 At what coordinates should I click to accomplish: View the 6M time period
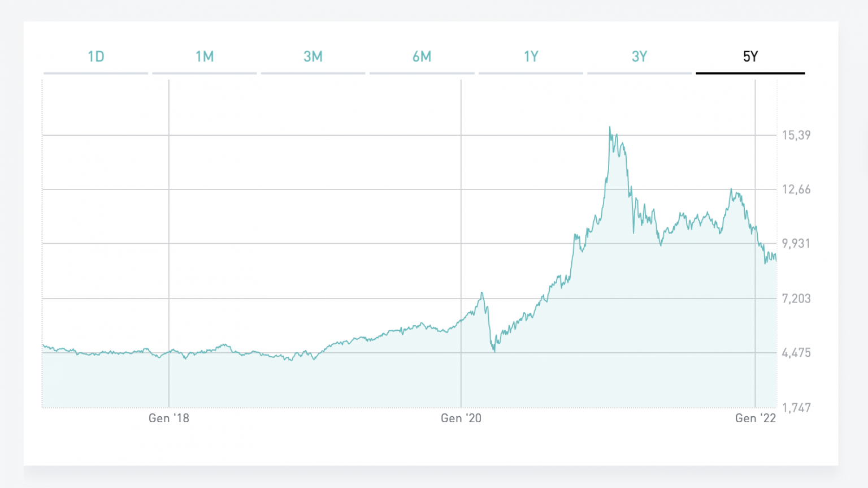coord(422,57)
